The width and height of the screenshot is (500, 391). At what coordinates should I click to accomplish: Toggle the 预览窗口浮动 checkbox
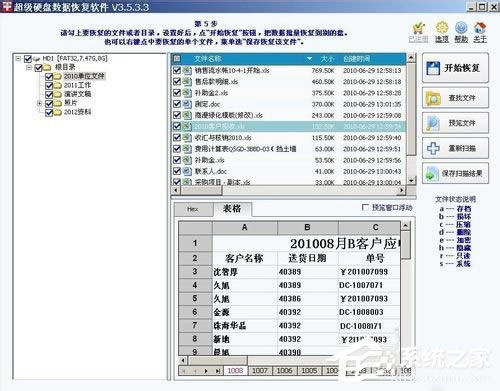point(365,207)
